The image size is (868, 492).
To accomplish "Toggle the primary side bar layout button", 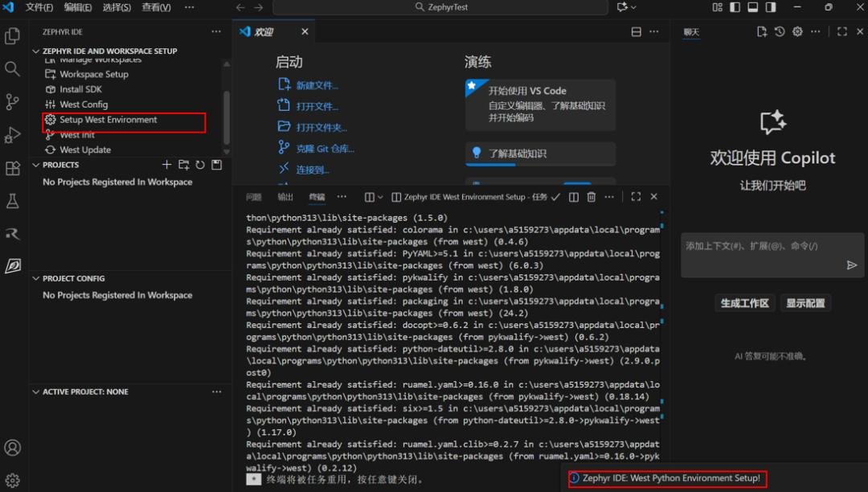I will tap(735, 7).
